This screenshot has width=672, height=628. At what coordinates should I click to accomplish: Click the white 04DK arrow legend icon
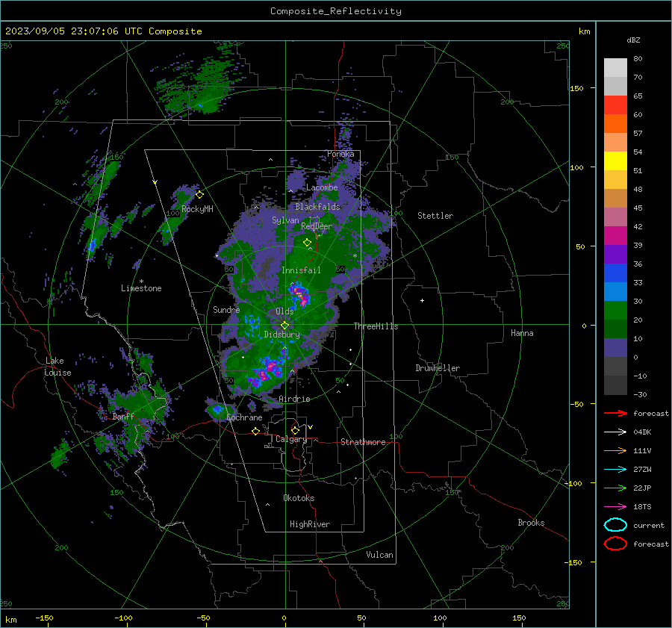(615, 432)
